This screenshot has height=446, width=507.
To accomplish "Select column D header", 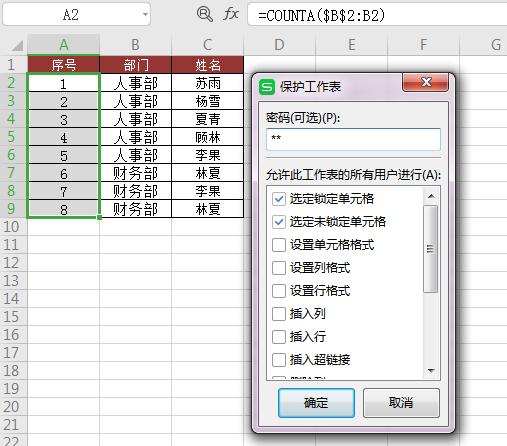I will pyautogui.click(x=279, y=45).
